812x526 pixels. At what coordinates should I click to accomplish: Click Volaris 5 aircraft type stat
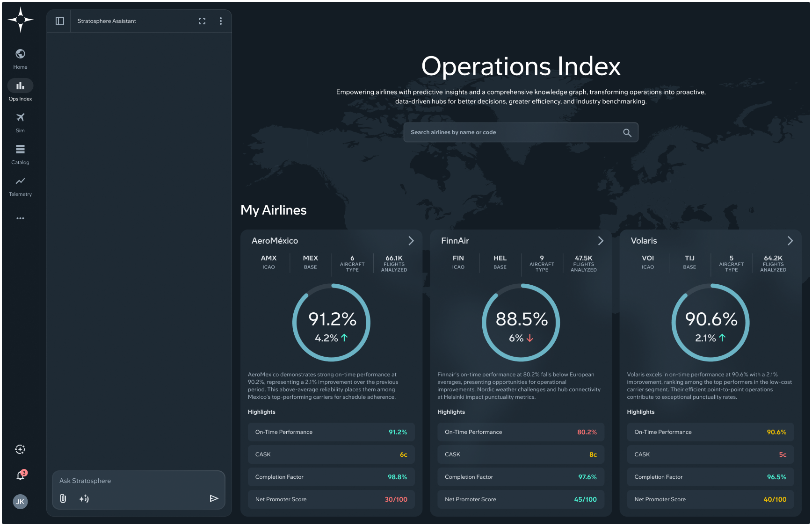click(x=731, y=263)
